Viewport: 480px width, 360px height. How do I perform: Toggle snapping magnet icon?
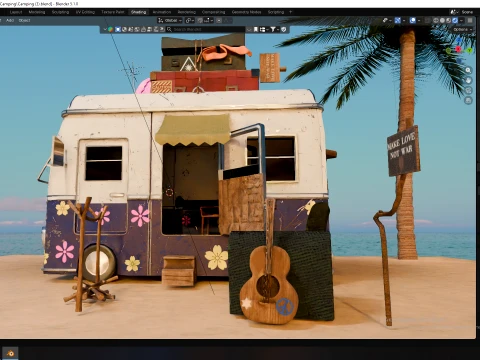200,20
